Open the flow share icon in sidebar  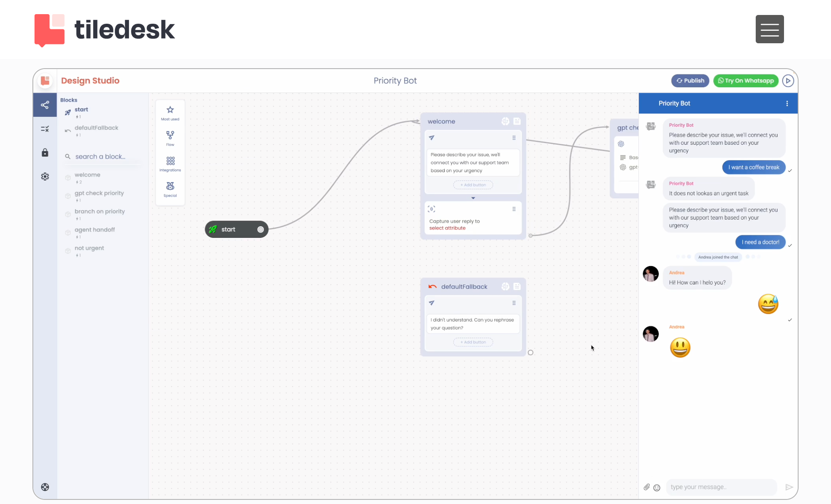click(45, 105)
